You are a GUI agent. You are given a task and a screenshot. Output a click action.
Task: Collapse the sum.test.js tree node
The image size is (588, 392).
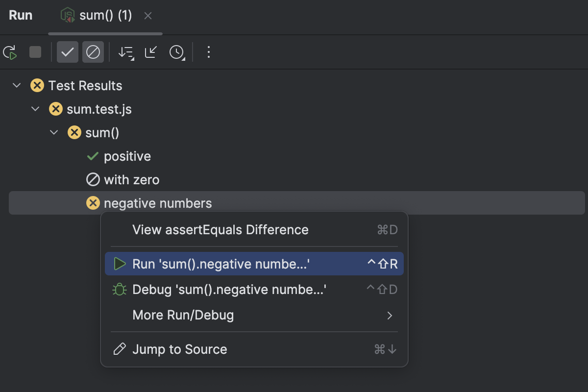click(x=35, y=109)
